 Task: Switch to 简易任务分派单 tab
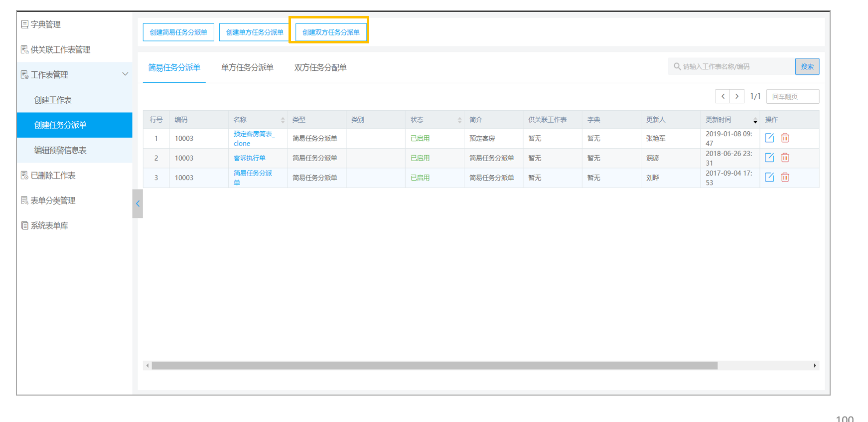point(174,67)
